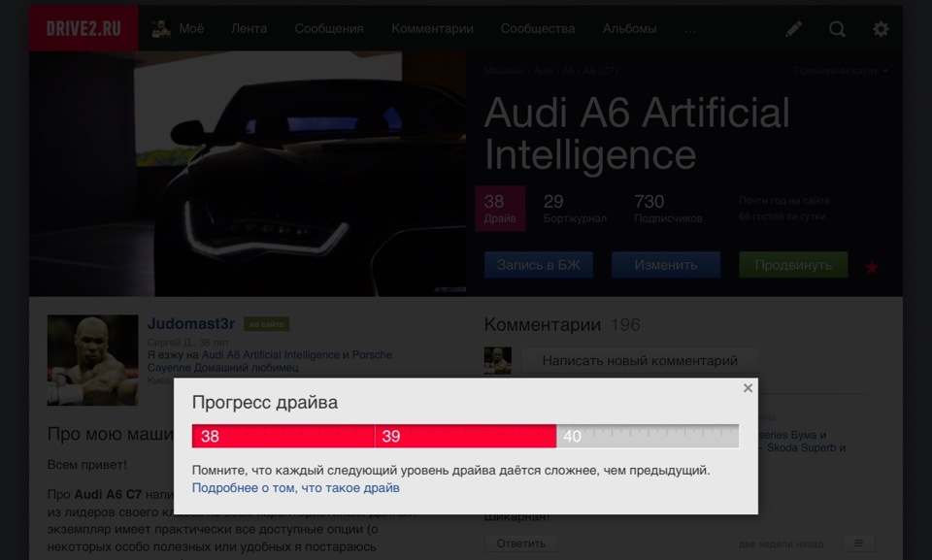
Task: Click the small avatar beside comment field
Action: pos(497,361)
